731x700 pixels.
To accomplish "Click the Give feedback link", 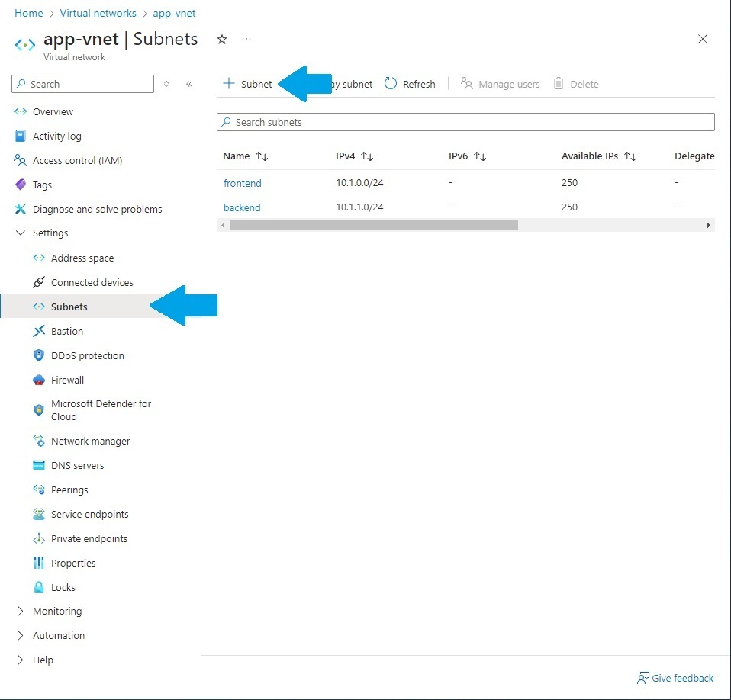I will (682, 678).
